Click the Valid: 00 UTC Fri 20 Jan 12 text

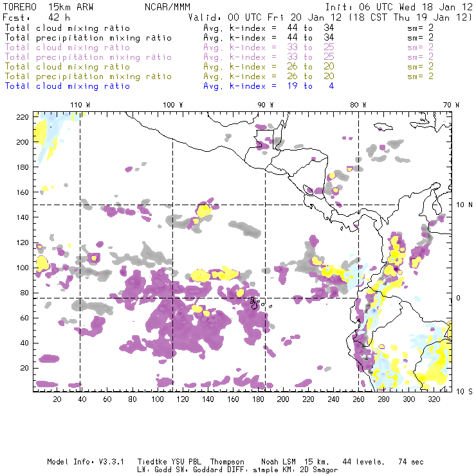273,18
